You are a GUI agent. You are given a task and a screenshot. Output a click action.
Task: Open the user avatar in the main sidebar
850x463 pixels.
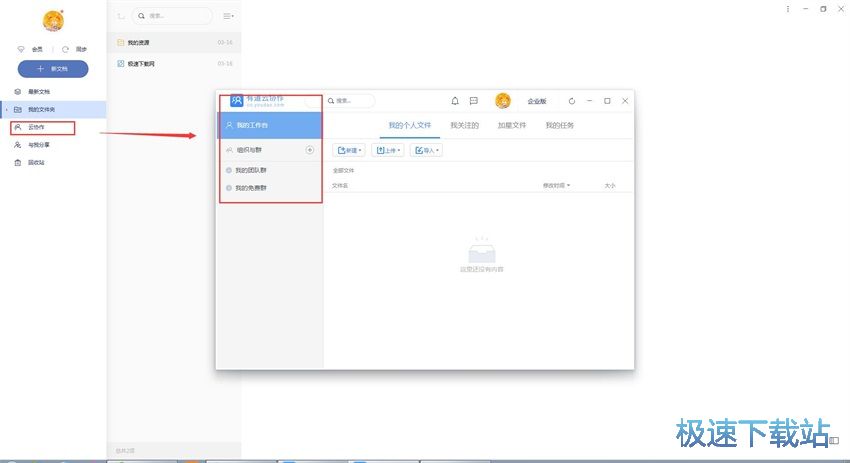(x=53, y=21)
